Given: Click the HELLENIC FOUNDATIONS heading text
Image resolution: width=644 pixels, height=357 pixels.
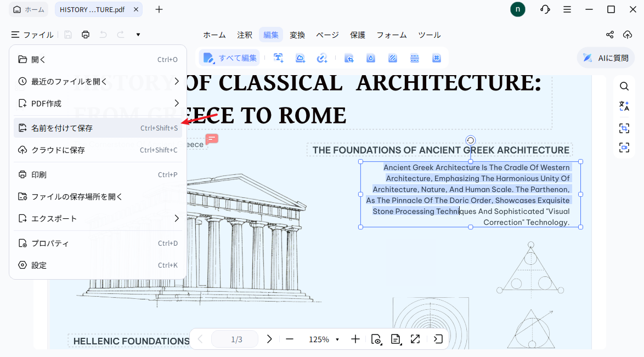Looking at the screenshot, I should pos(132,341).
